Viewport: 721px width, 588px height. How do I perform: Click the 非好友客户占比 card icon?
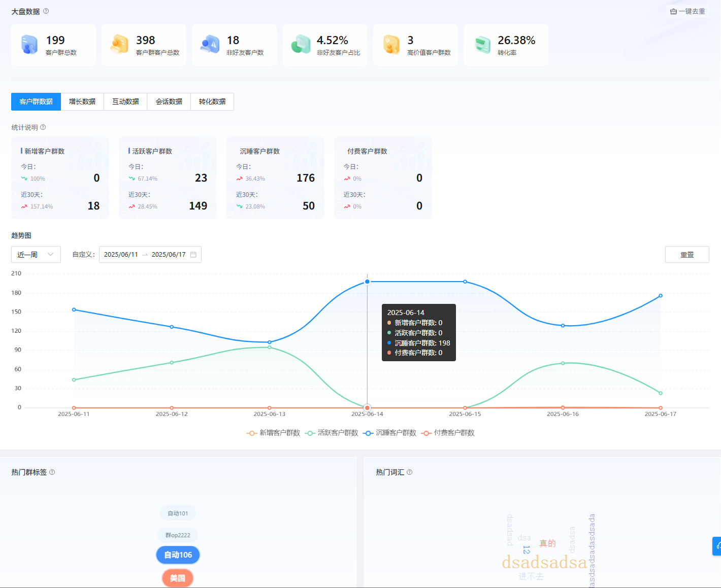point(301,45)
